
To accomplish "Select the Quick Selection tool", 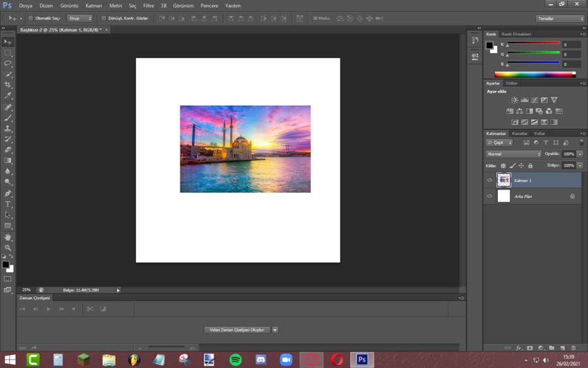I will (x=7, y=75).
